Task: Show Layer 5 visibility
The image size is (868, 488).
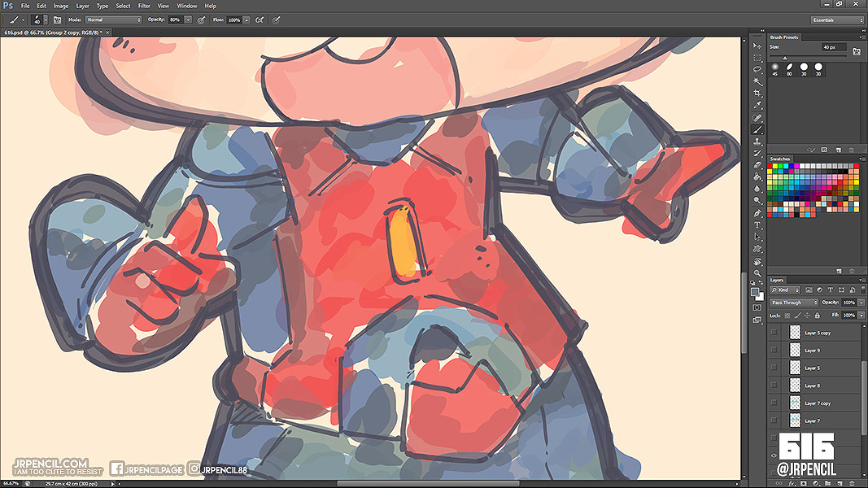Action: pos(774,368)
